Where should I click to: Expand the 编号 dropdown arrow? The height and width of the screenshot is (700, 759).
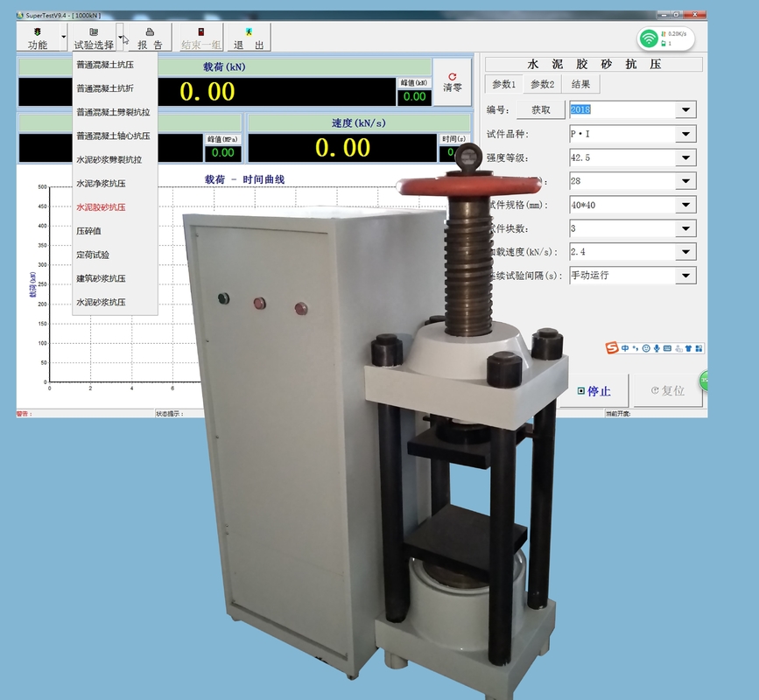(x=686, y=110)
